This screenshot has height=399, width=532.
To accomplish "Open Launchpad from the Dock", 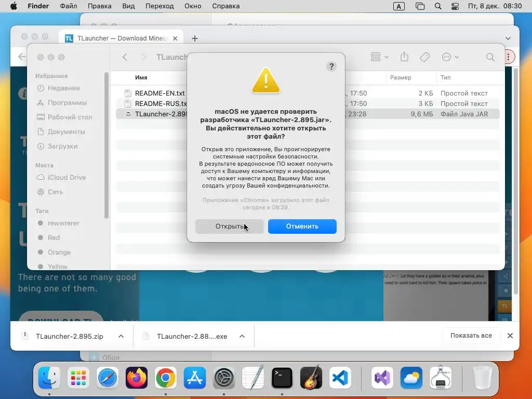I will [x=78, y=377].
